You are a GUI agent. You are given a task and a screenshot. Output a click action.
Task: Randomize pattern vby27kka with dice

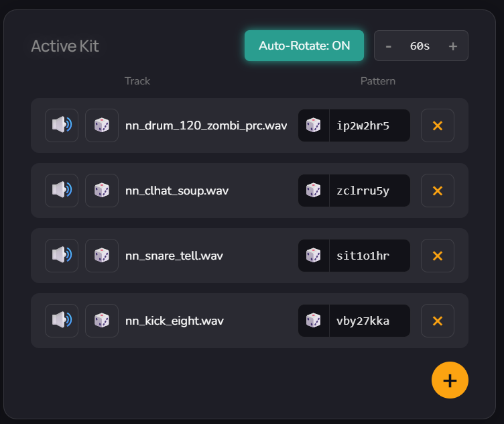click(x=313, y=321)
